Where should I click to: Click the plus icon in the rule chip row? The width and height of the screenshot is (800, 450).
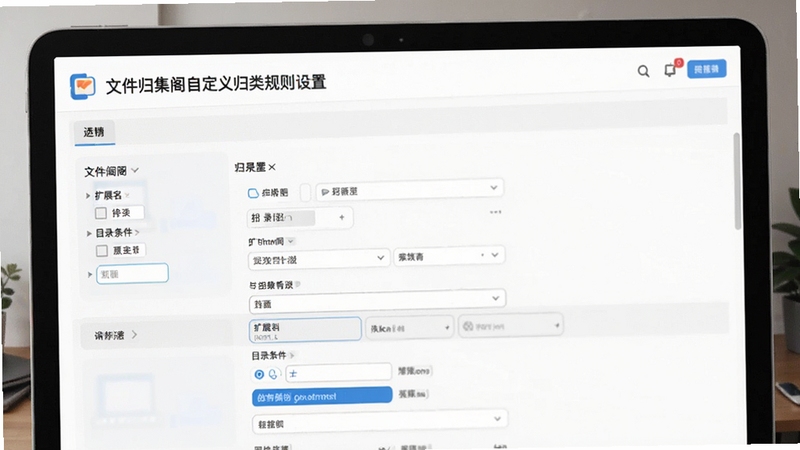tap(342, 217)
